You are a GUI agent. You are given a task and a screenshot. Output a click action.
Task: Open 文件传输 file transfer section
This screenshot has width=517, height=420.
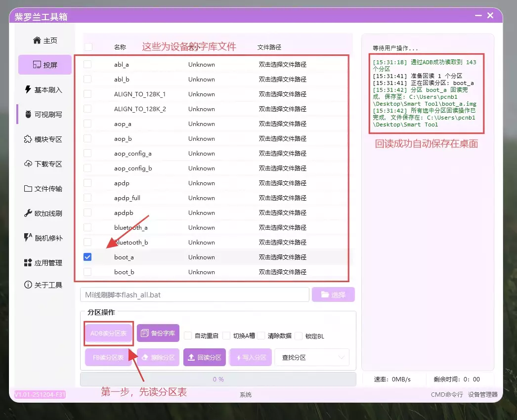pos(43,188)
